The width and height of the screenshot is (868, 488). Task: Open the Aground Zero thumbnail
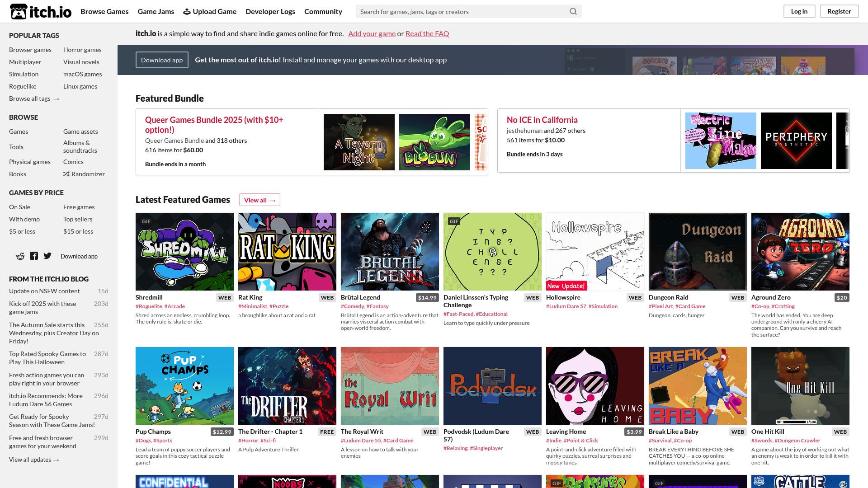click(x=800, y=252)
